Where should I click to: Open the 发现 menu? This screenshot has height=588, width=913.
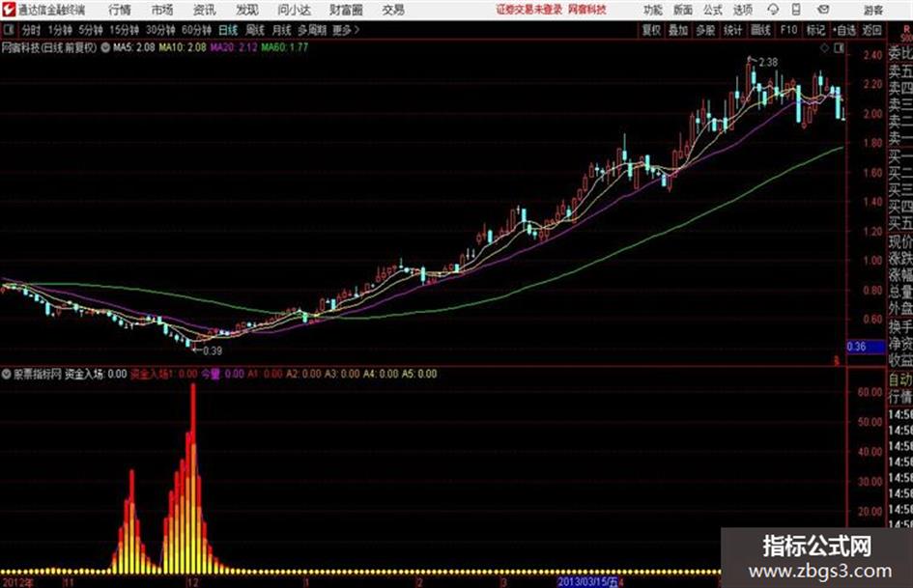247,10
